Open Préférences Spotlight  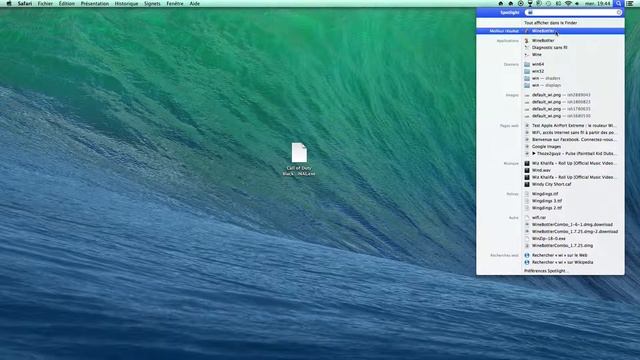[x=545, y=271]
